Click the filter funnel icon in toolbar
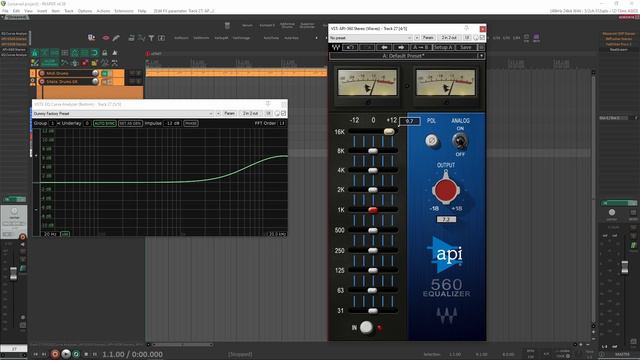640x360 pixels. click(151, 38)
